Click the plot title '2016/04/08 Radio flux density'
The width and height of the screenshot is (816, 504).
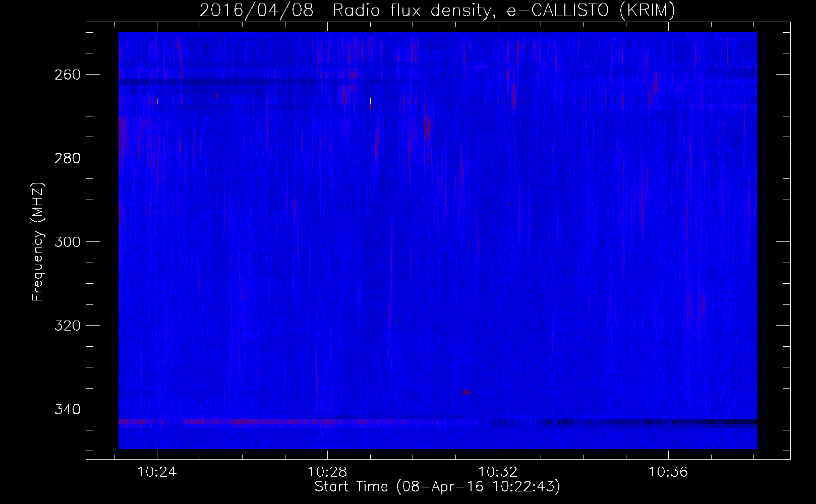click(x=437, y=10)
